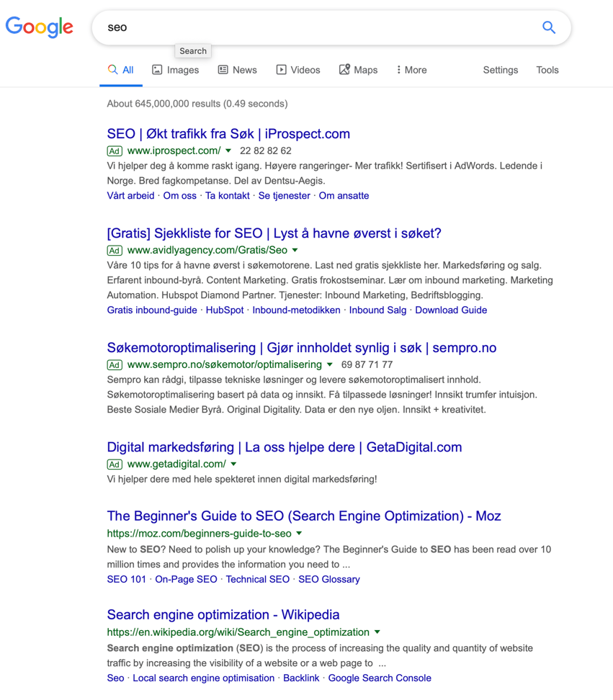Click the Se tjenester sitelink

tap(284, 196)
